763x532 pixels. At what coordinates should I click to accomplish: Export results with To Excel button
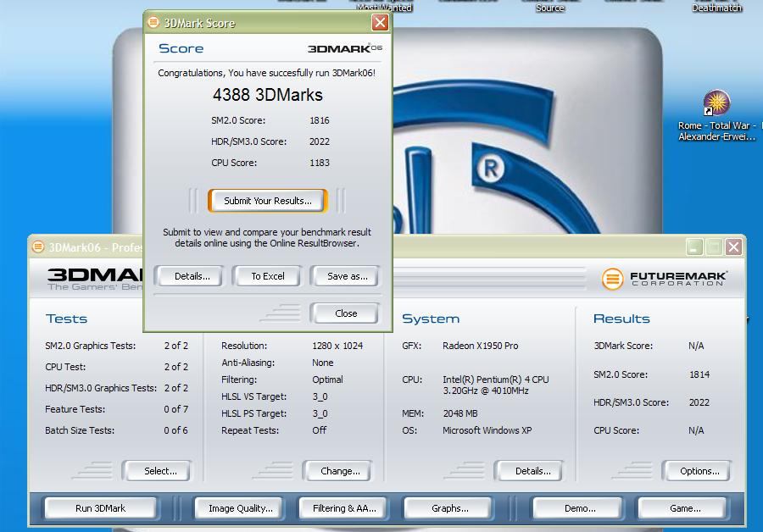pos(268,276)
